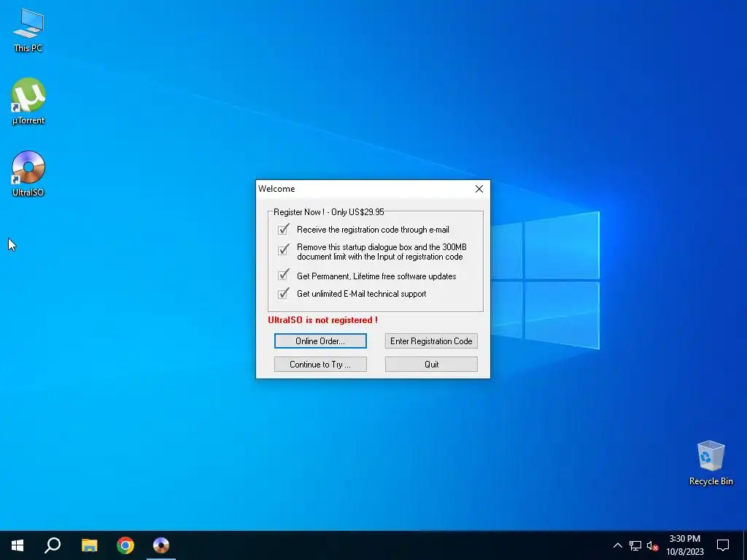
Task: Click checkmark beside Receive the registration code
Action: tap(284, 229)
